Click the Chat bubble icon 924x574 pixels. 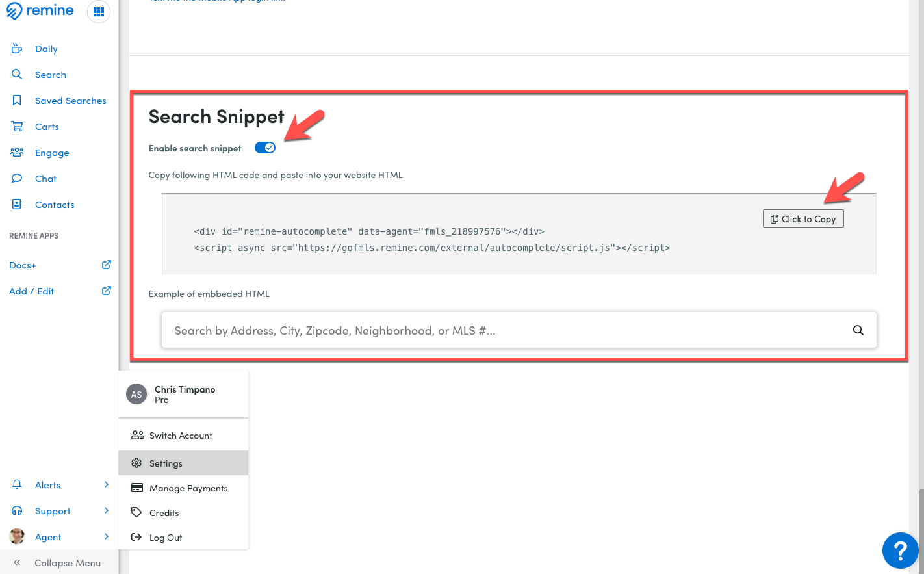point(17,178)
